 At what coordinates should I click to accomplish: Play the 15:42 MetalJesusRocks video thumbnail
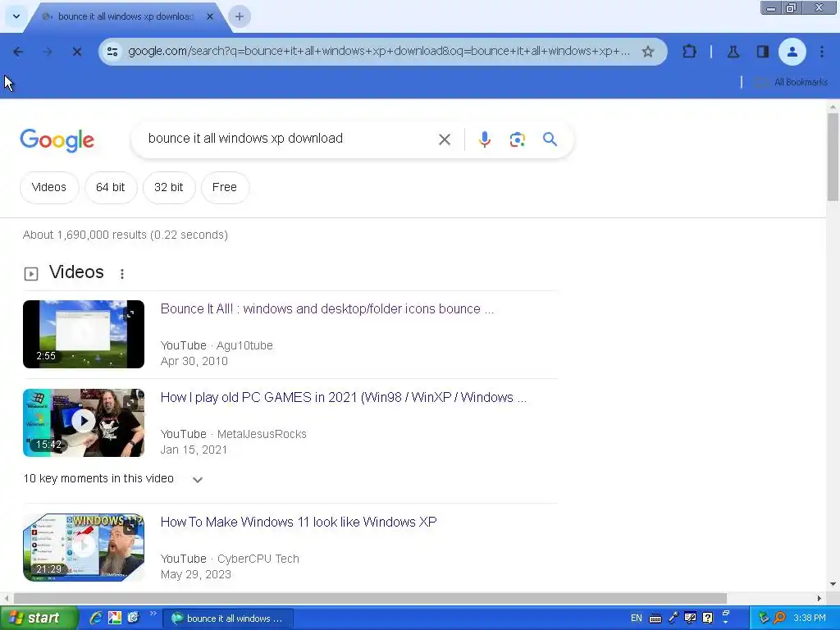tap(84, 422)
